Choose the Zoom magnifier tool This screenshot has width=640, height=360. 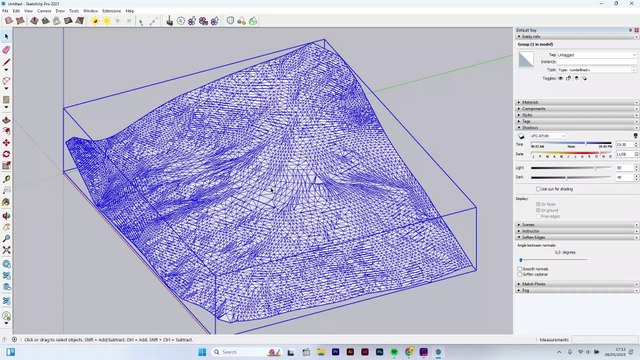[x=6, y=238]
